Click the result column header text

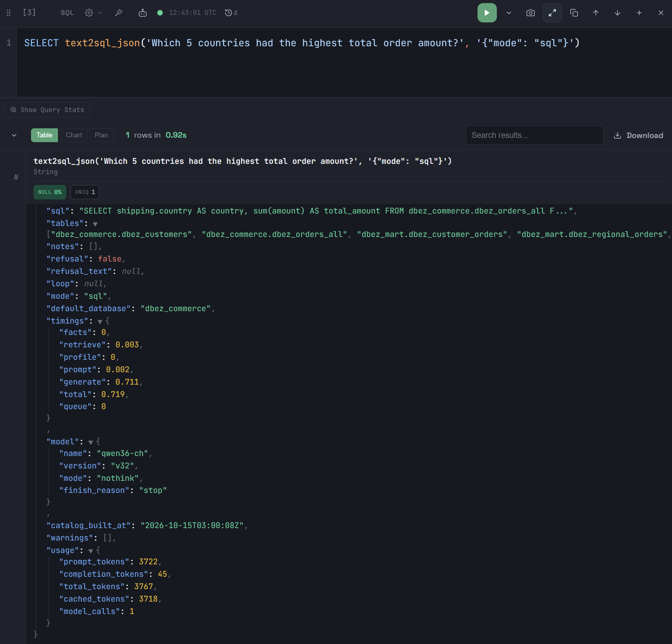click(x=242, y=161)
